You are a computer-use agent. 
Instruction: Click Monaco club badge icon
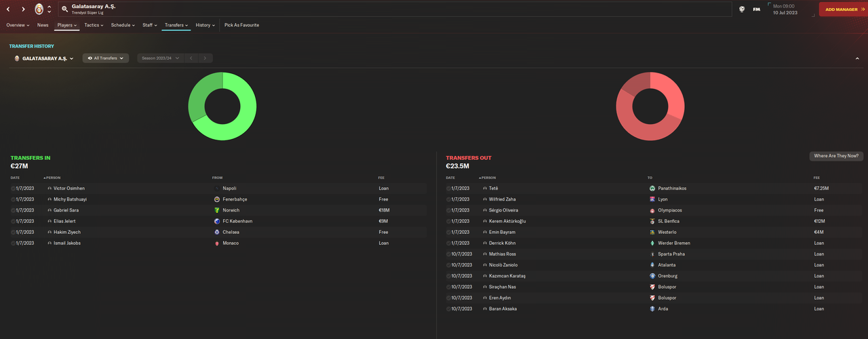click(x=217, y=243)
